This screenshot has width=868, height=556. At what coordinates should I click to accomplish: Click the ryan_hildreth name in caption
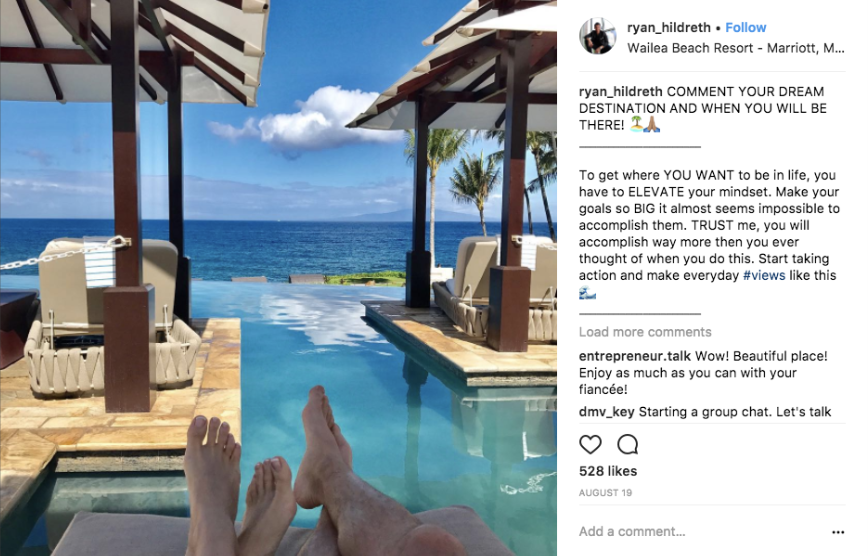621,92
